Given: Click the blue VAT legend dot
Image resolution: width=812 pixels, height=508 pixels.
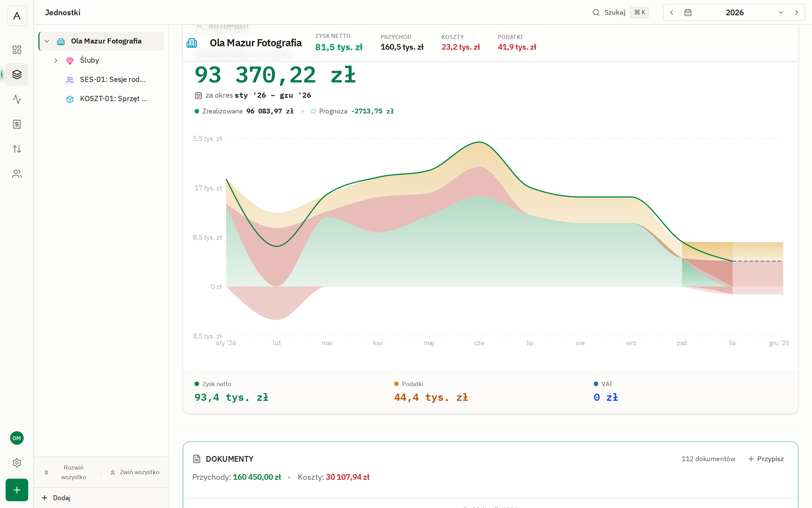Looking at the screenshot, I should tap(596, 384).
